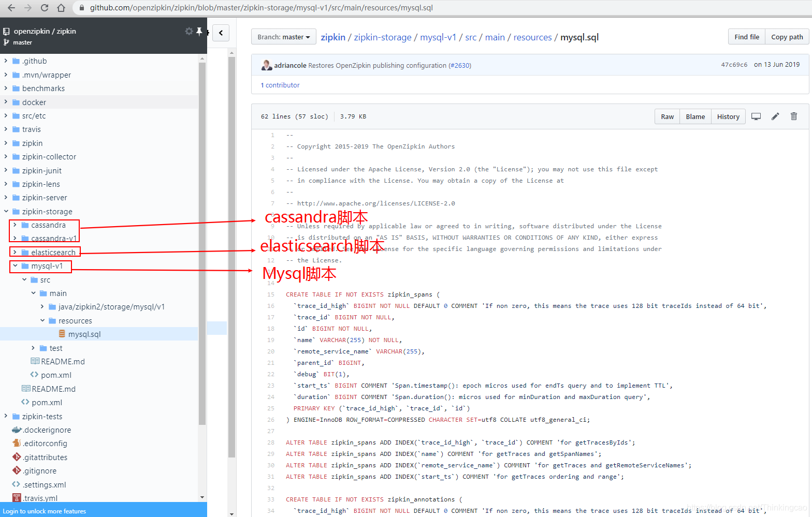This screenshot has width=812, height=517.
Task: Open .editorconfig file in sidebar
Action: [x=45, y=444]
